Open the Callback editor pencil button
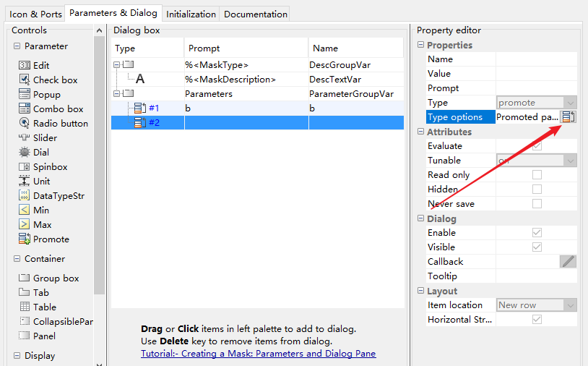The width and height of the screenshot is (588, 366). click(x=568, y=261)
